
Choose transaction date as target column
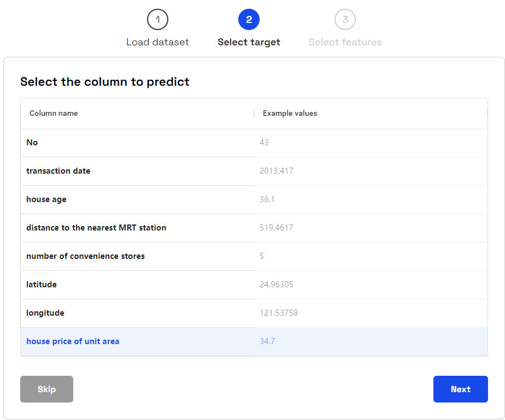click(254, 171)
